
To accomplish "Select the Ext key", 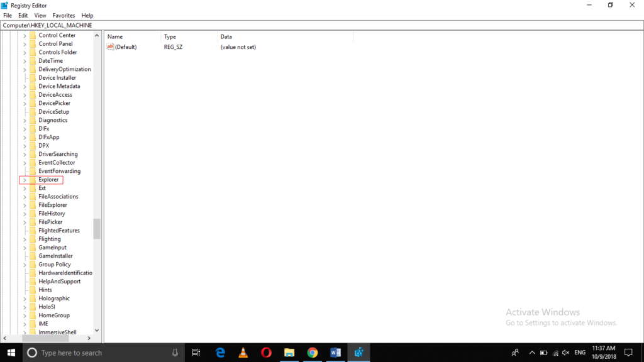I will click(42, 188).
